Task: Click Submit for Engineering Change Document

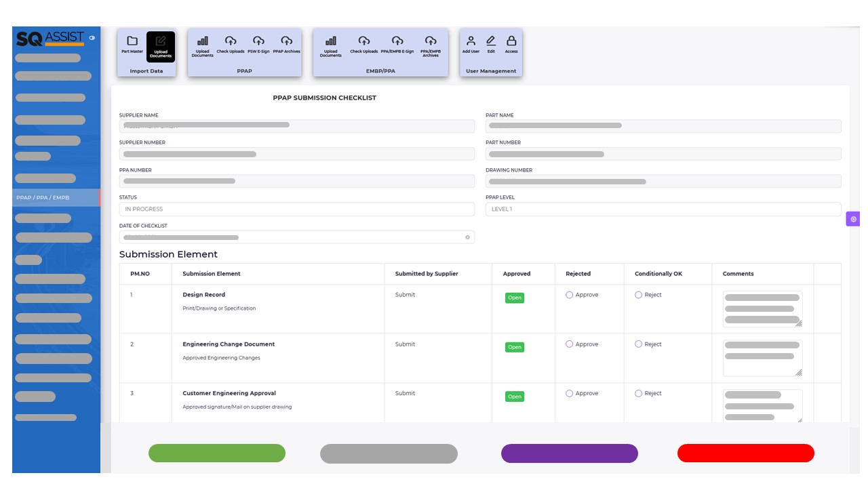Action: (x=405, y=344)
